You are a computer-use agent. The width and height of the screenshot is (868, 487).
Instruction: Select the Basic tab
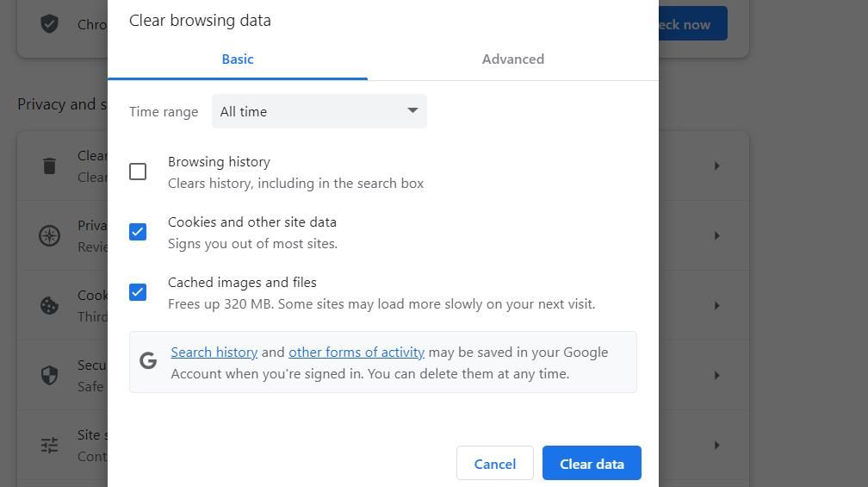click(x=238, y=59)
